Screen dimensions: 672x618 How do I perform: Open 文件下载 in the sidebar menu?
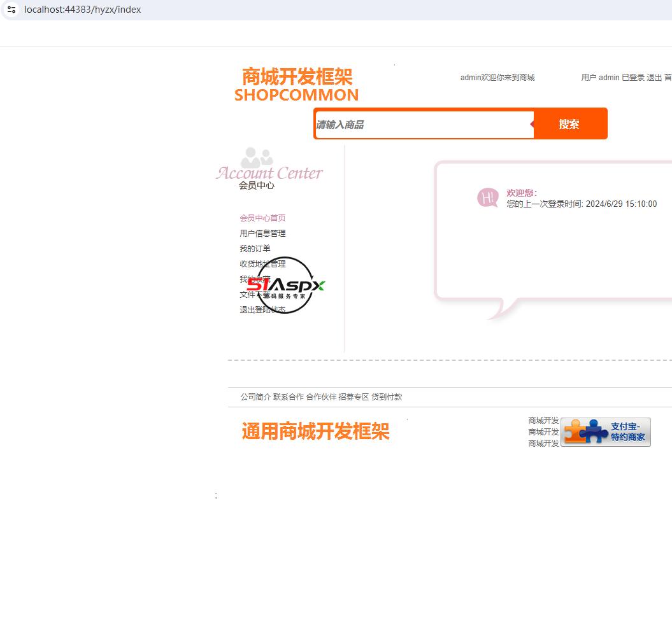(255, 295)
